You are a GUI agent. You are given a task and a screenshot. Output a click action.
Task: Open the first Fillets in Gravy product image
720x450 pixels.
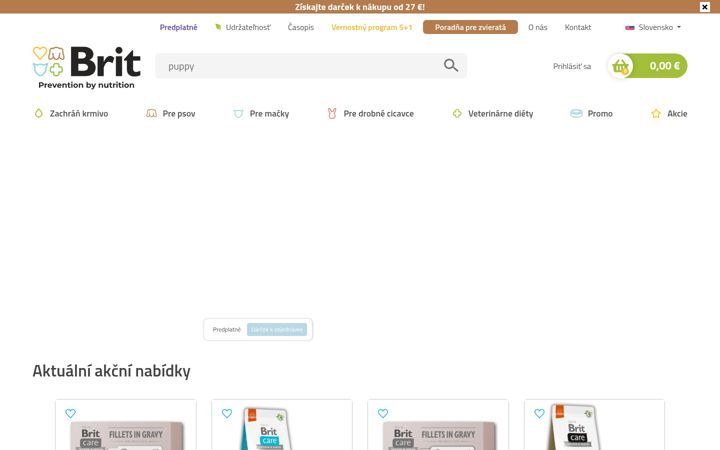(127, 435)
